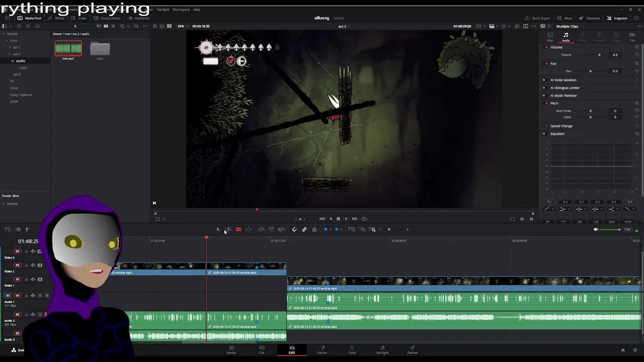The image size is (644, 362).
Task: Collapse the audio bin in tree
Action: [13, 61]
